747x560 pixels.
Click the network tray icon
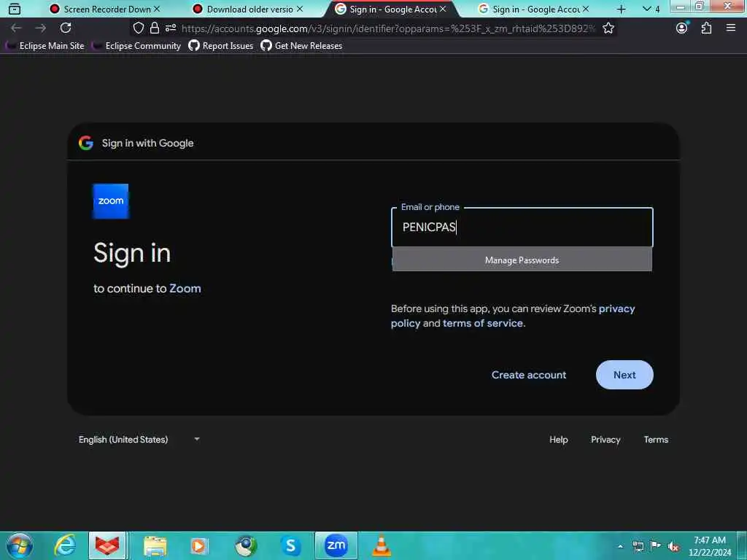click(638, 546)
